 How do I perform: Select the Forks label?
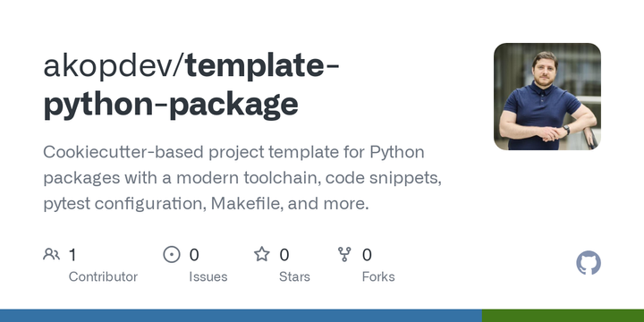click(x=378, y=276)
